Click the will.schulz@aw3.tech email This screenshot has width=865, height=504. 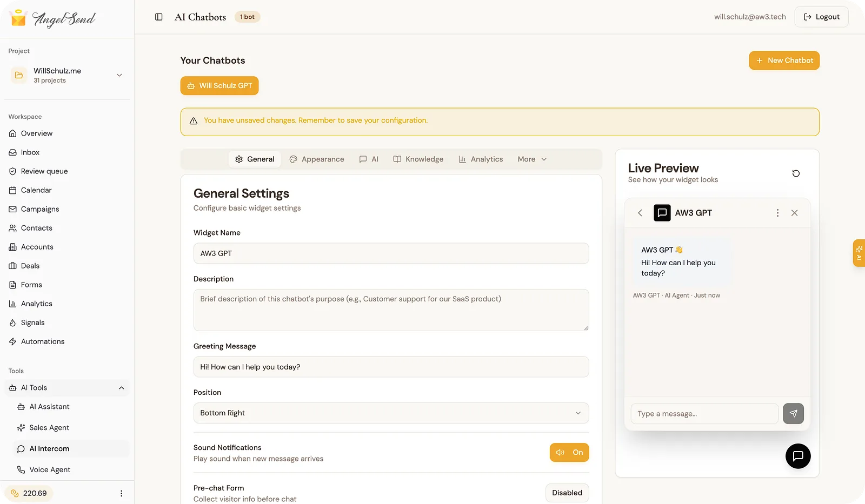tap(750, 17)
